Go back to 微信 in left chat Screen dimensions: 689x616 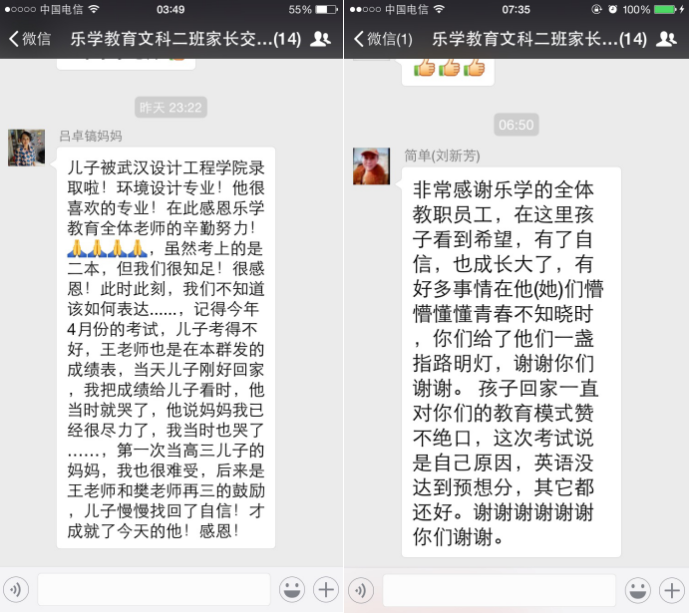[x=30, y=39]
